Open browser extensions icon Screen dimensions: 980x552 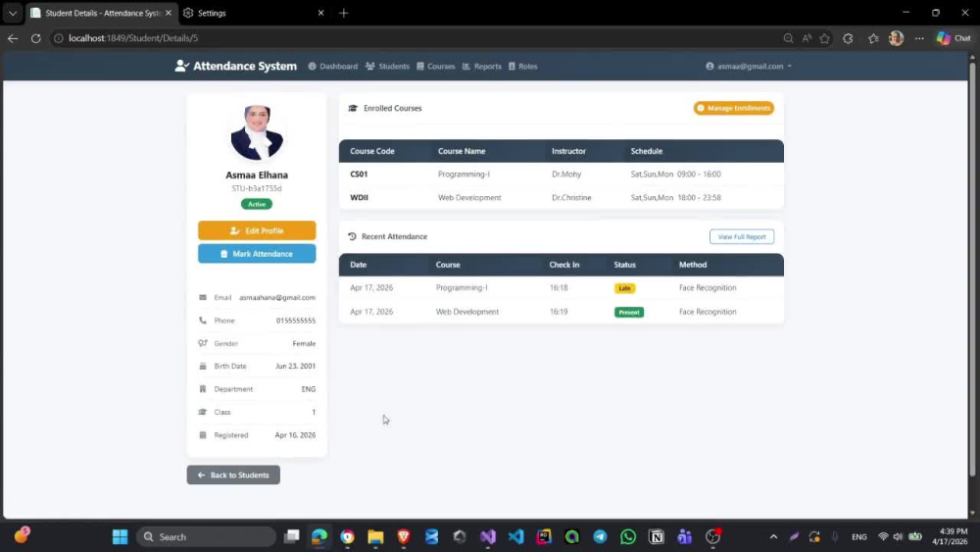[848, 38]
